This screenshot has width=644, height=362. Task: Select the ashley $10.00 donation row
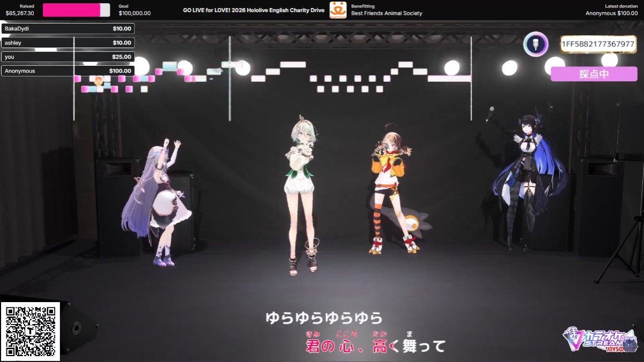(68, 43)
